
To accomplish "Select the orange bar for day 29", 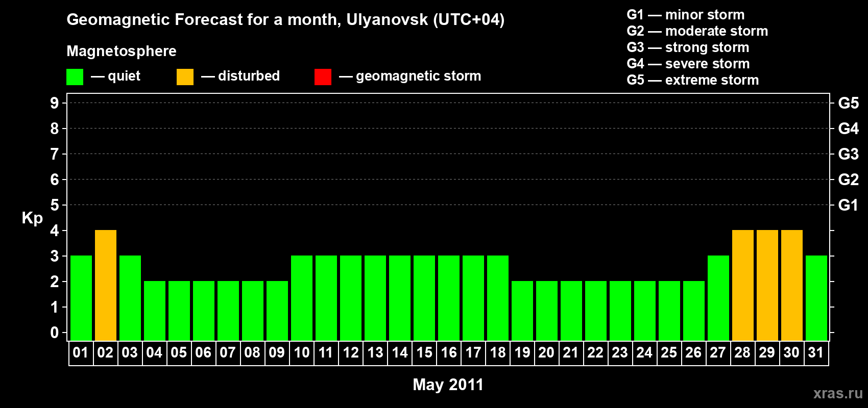I will coord(767,285).
